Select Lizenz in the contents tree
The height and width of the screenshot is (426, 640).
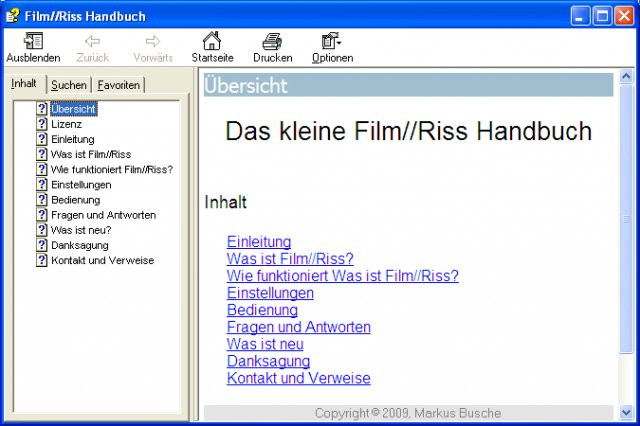point(67,124)
